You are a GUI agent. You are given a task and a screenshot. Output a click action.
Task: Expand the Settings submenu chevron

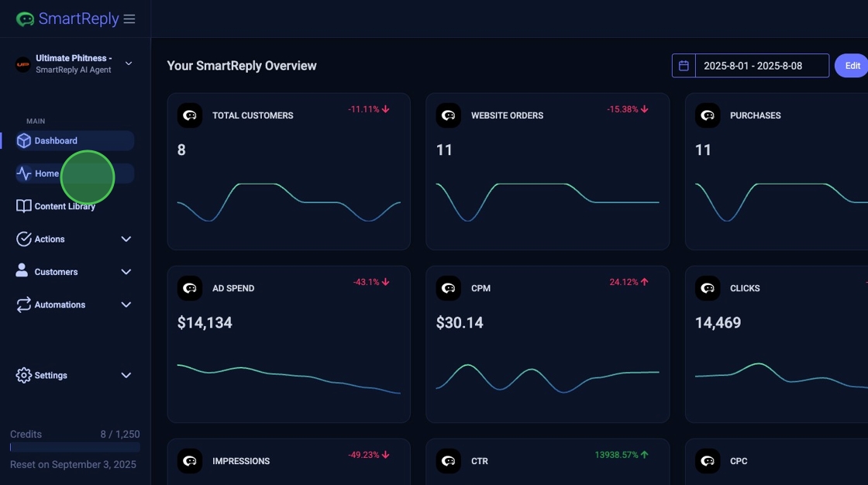click(x=126, y=376)
